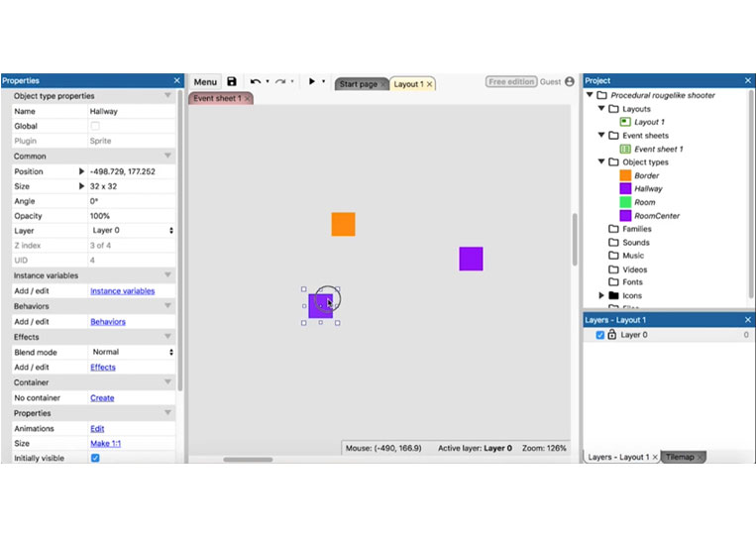Switch to the Start page tab
Image resolution: width=756 pixels, height=536 pixels.
point(359,84)
